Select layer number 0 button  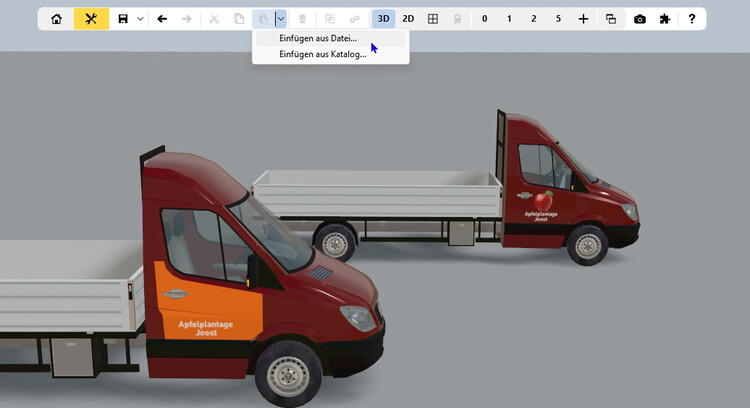(x=485, y=19)
